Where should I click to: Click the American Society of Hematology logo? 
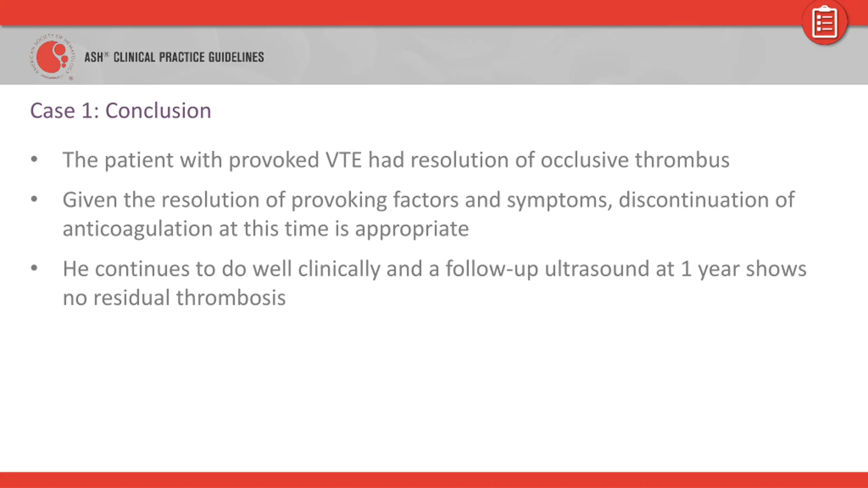pyautogui.click(x=52, y=57)
